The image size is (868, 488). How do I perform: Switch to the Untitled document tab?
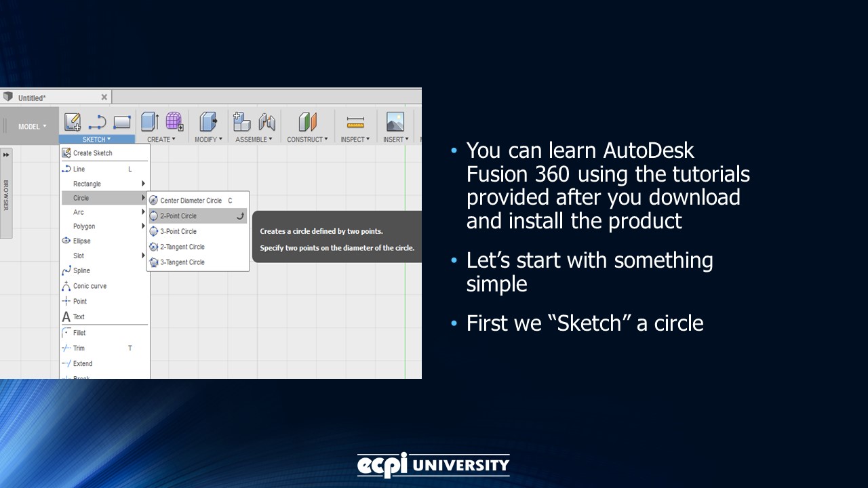(x=41, y=97)
